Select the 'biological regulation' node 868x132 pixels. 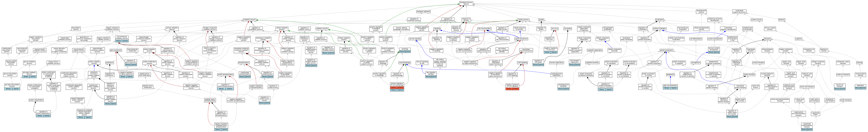(x=424, y=11)
